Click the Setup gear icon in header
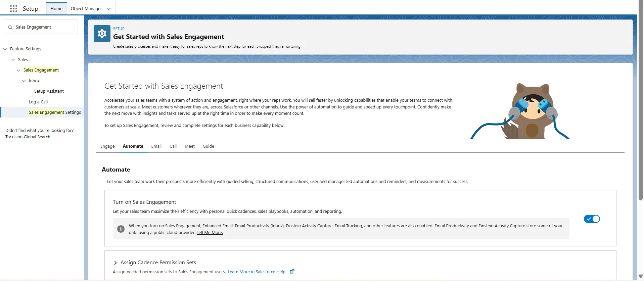 point(102,34)
